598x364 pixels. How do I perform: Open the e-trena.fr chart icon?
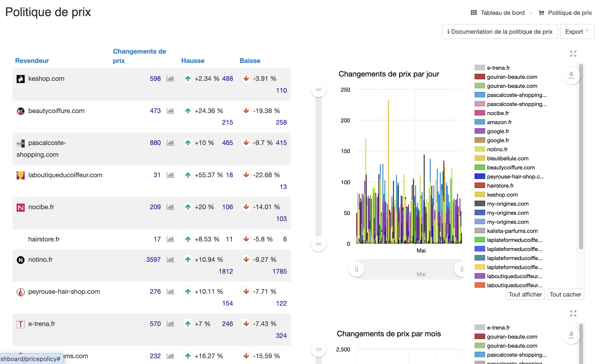[170, 324]
